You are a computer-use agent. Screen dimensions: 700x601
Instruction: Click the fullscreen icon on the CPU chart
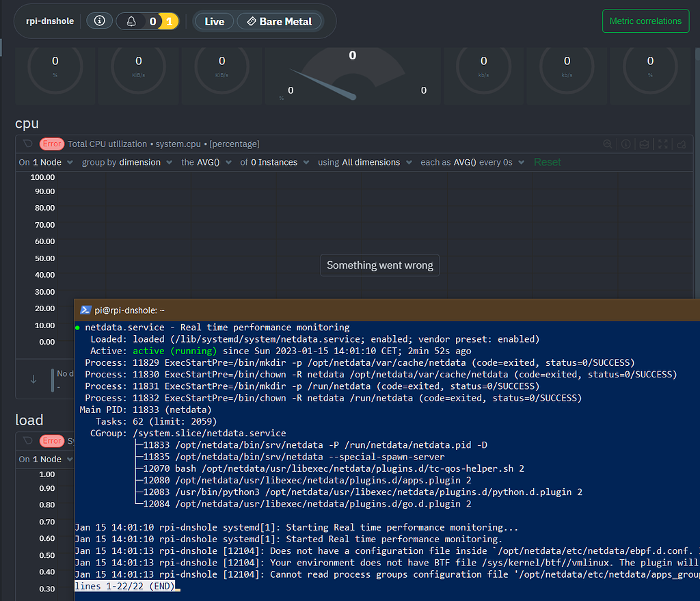(662, 144)
